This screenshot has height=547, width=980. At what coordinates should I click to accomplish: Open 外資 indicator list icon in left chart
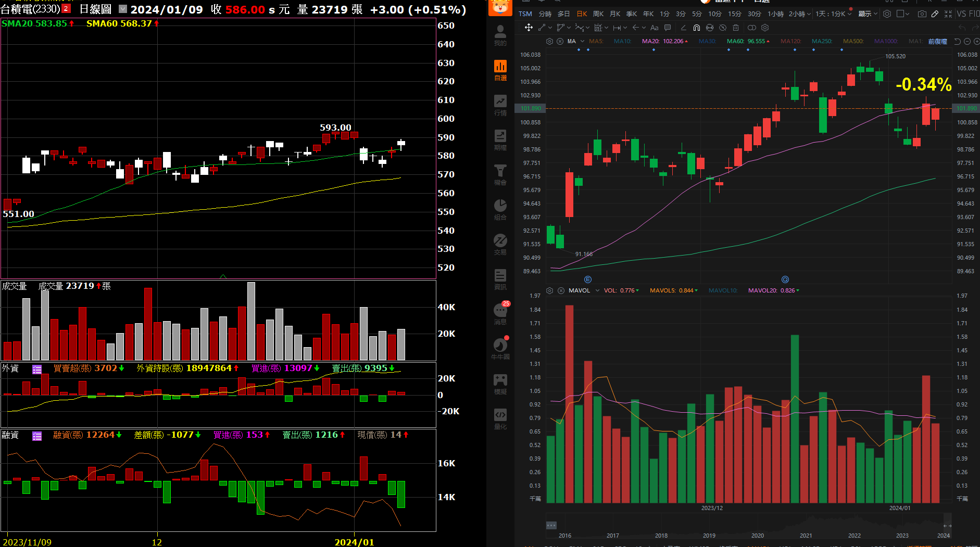point(37,369)
